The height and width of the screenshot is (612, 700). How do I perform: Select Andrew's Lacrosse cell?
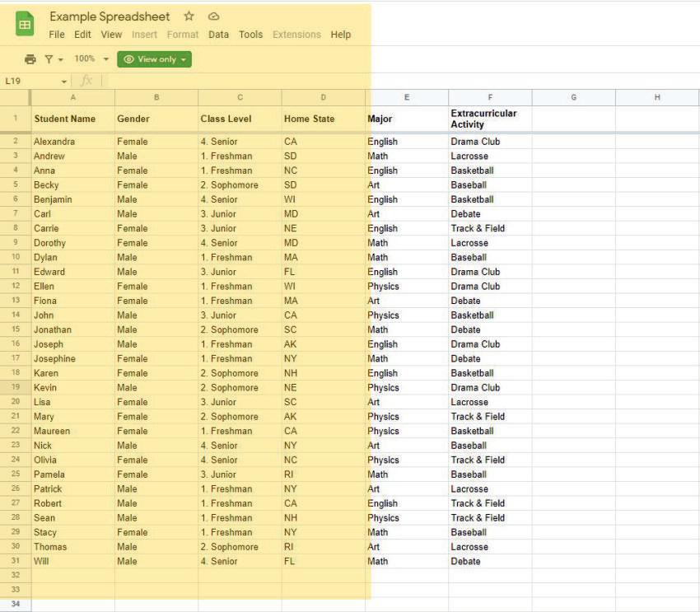[490, 156]
